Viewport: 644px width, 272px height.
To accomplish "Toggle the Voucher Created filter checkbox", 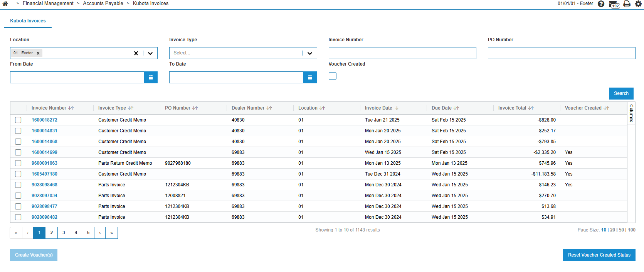I will click(x=333, y=76).
